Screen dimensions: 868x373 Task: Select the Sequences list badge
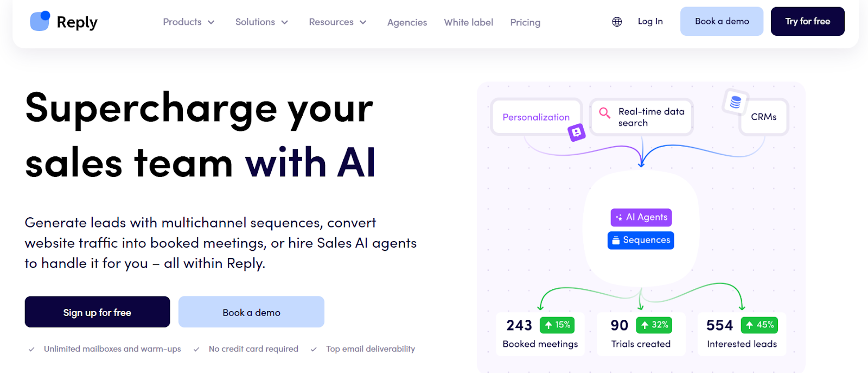point(640,239)
